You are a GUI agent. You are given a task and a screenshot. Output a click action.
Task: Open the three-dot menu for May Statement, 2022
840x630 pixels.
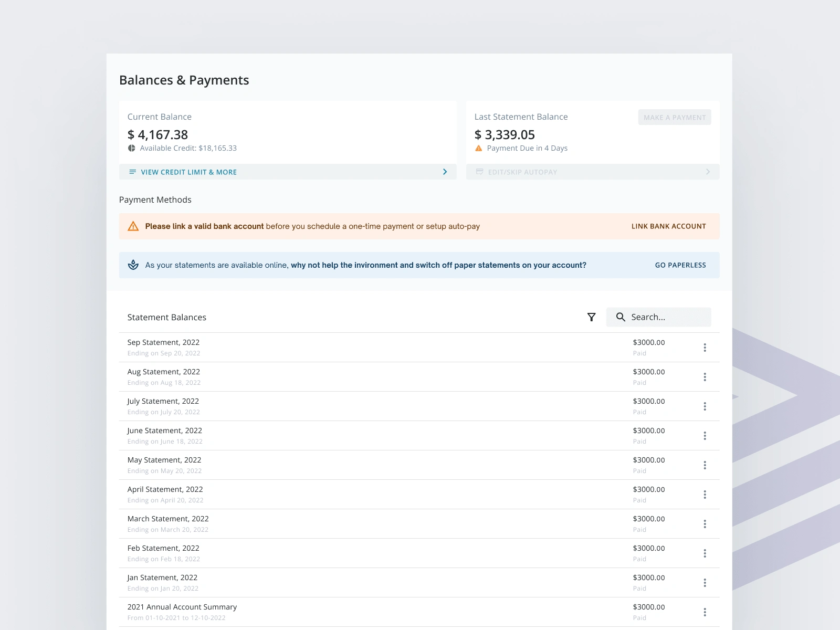[x=705, y=465]
